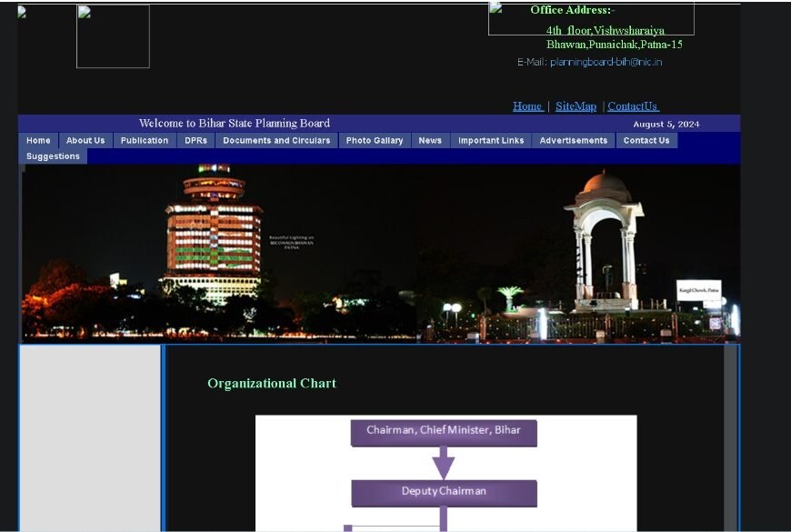Click the SiteMap link
The image size is (791, 532).
[575, 106]
